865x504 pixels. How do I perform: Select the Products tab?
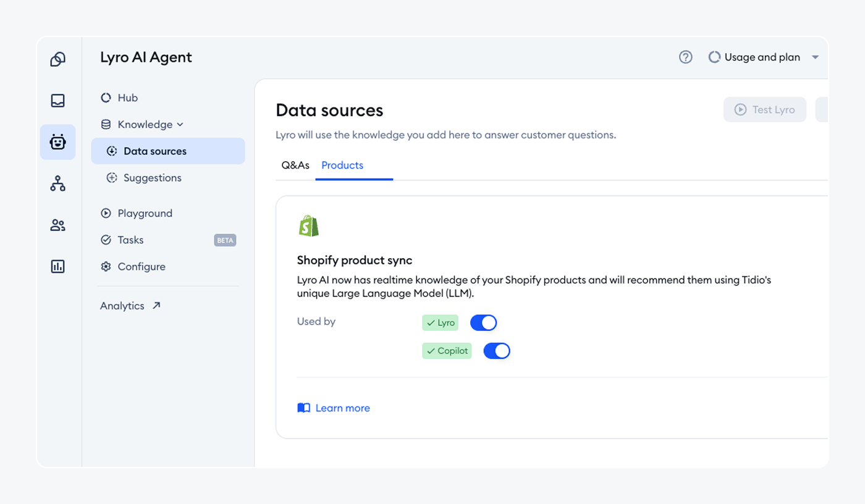pos(342,165)
